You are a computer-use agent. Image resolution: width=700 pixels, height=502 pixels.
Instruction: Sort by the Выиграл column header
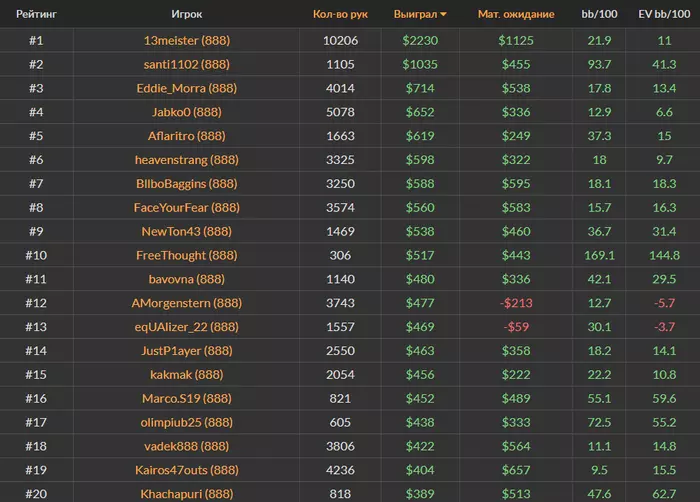(420, 14)
